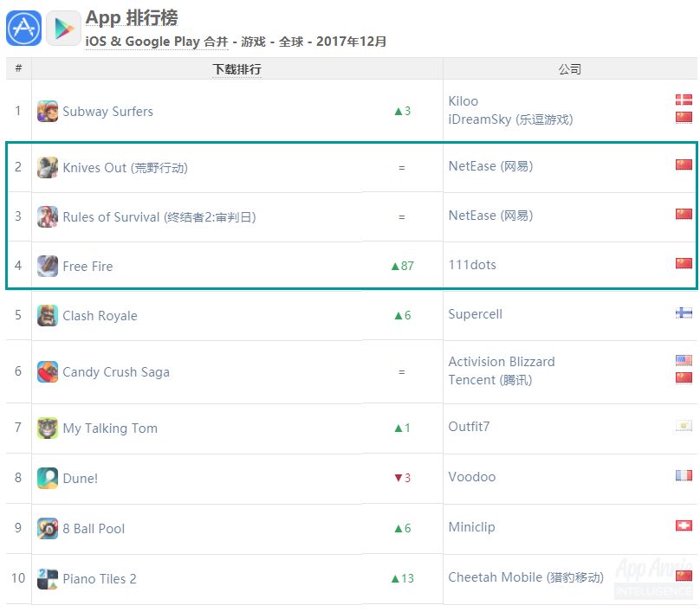700x612 pixels.
Task: Sort by the 下载排行 column header
Action: point(237,69)
